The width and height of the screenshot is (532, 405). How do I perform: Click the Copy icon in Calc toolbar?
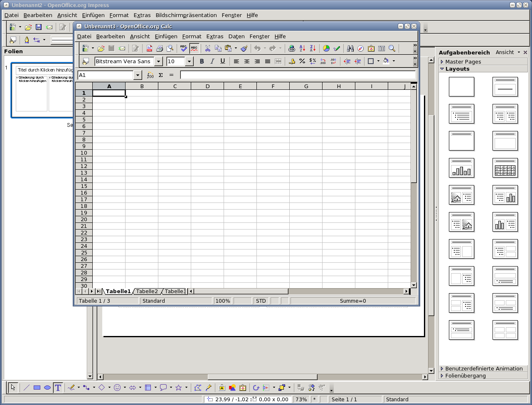coord(218,48)
